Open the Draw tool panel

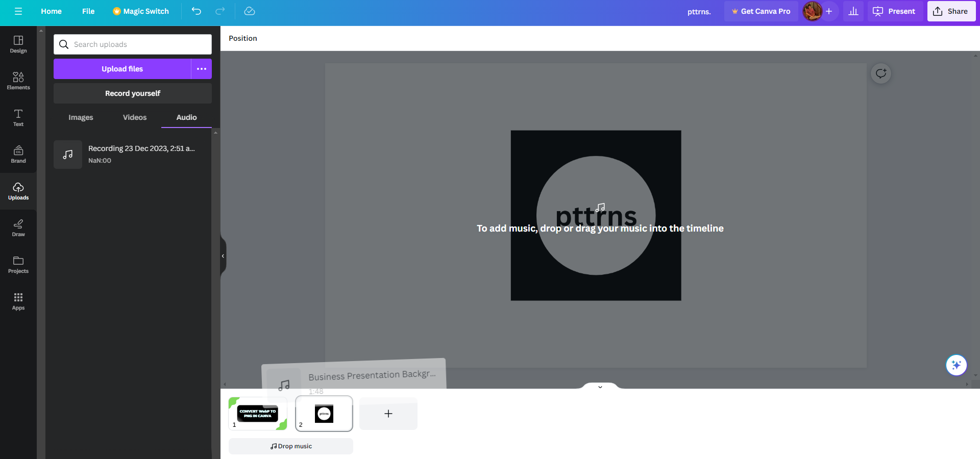[x=18, y=228]
